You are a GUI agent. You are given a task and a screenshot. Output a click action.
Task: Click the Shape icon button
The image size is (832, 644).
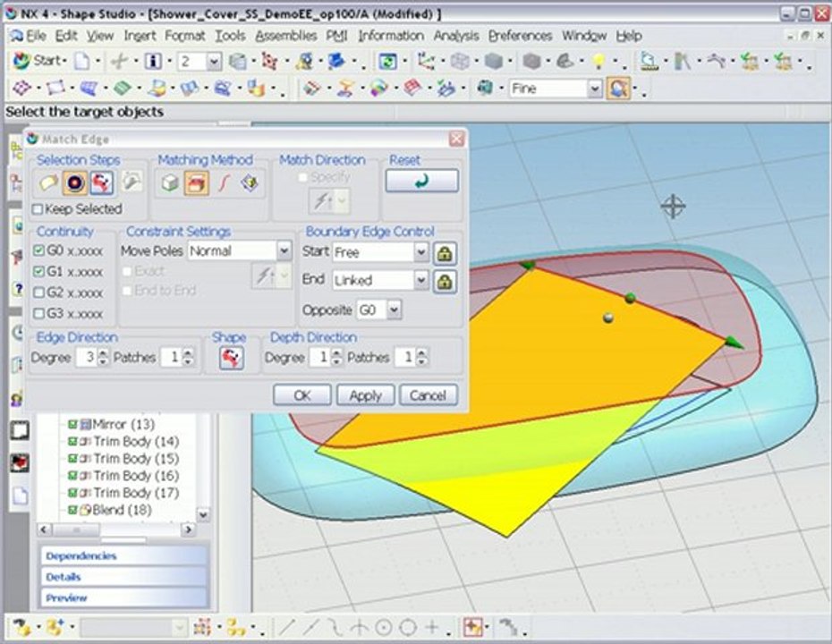coord(232,358)
